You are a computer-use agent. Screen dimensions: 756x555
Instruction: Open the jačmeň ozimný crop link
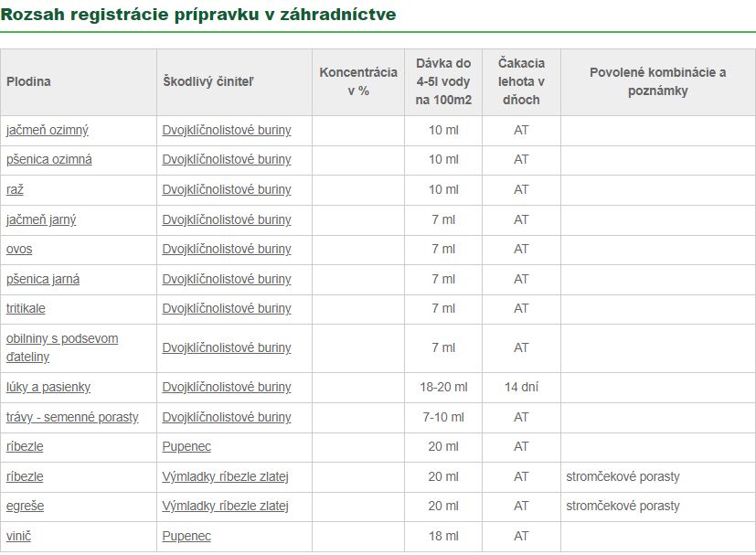(x=48, y=131)
